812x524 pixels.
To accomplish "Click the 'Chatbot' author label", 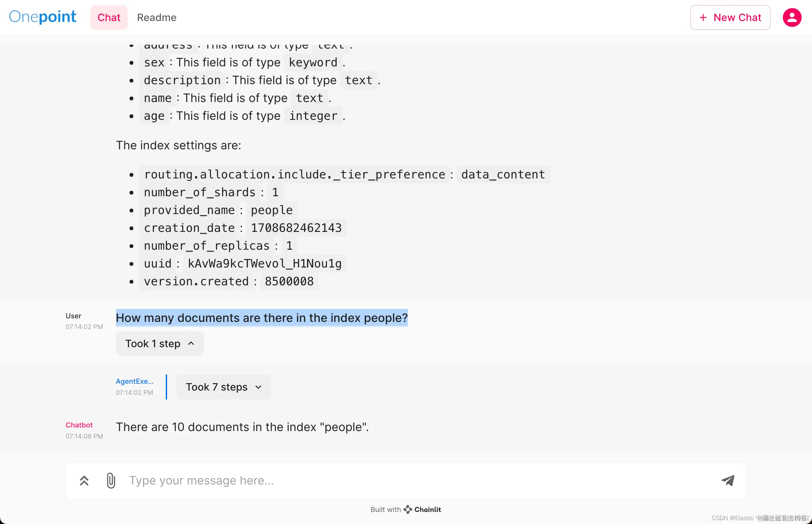I will coord(79,425).
